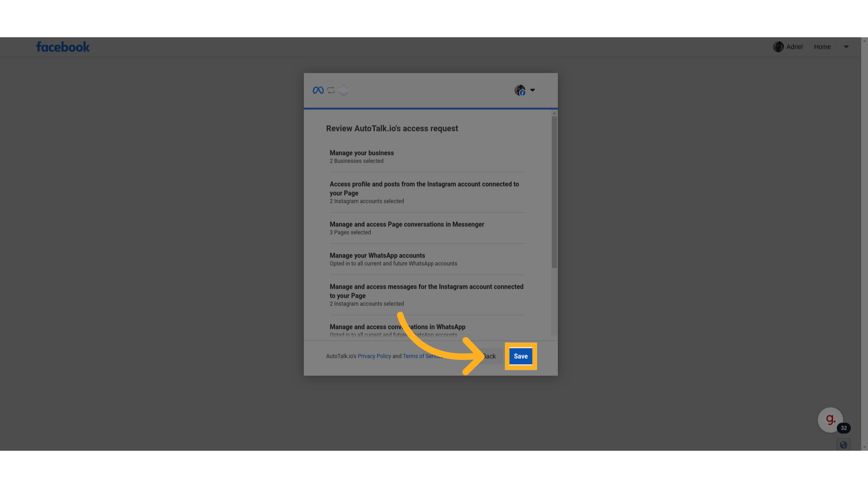Click Adriel's profile picture in top bar
The image size is (868, 488).
pos(778,47)
